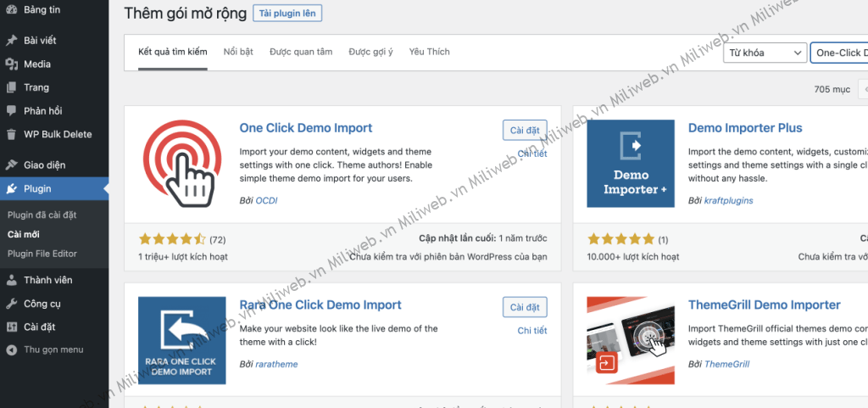Open the Demo Importer Plus title link
Image resolution: width=868 pixels, height=408 pixels.
pos(745,128)
